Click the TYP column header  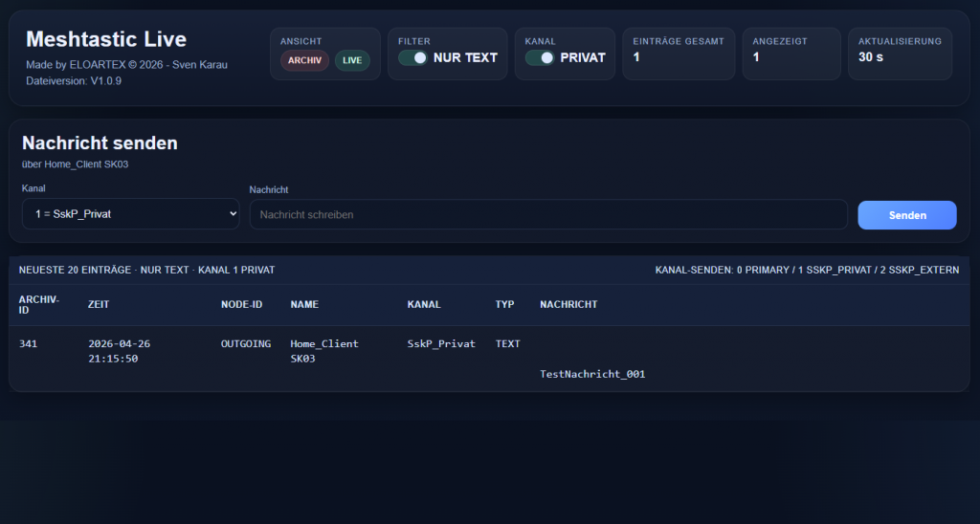pyautogui.click(x=504, y=304)
